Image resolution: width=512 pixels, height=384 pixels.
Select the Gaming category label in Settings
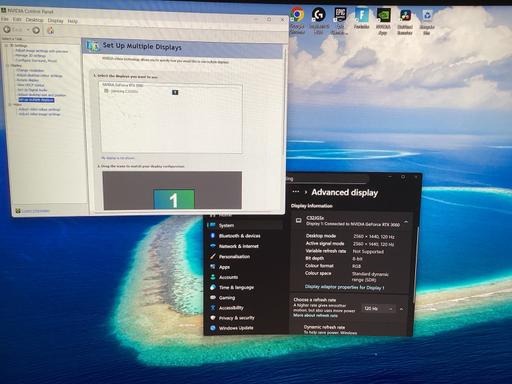click(227, 298)
